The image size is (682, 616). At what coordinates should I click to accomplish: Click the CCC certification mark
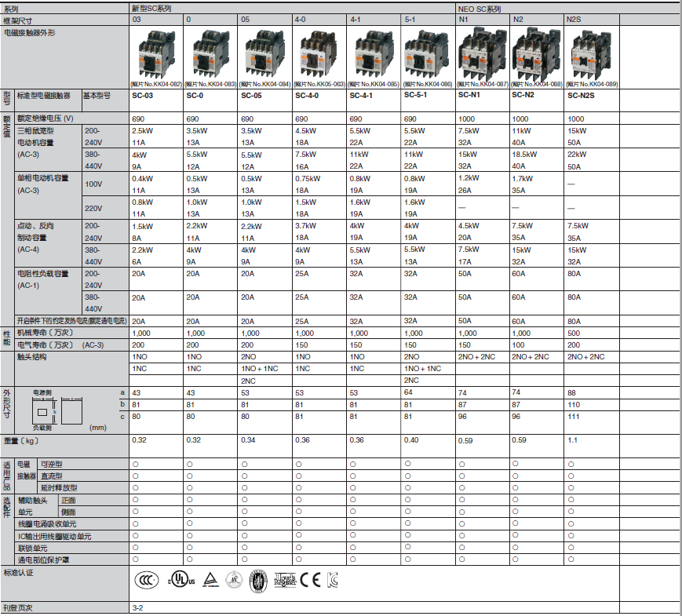(147, 581)
